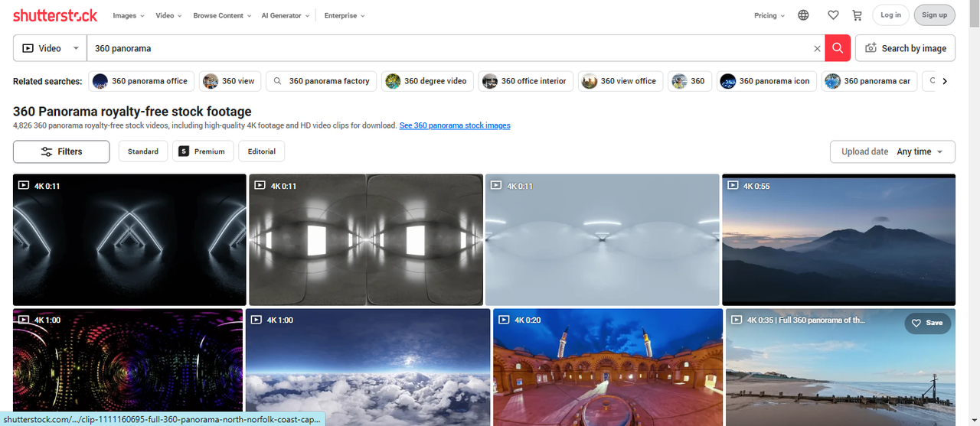Screen dimensions: 980x426
Task: Open the Pricing dropdown
Action: pyautogui.click(x=769, y=15)
